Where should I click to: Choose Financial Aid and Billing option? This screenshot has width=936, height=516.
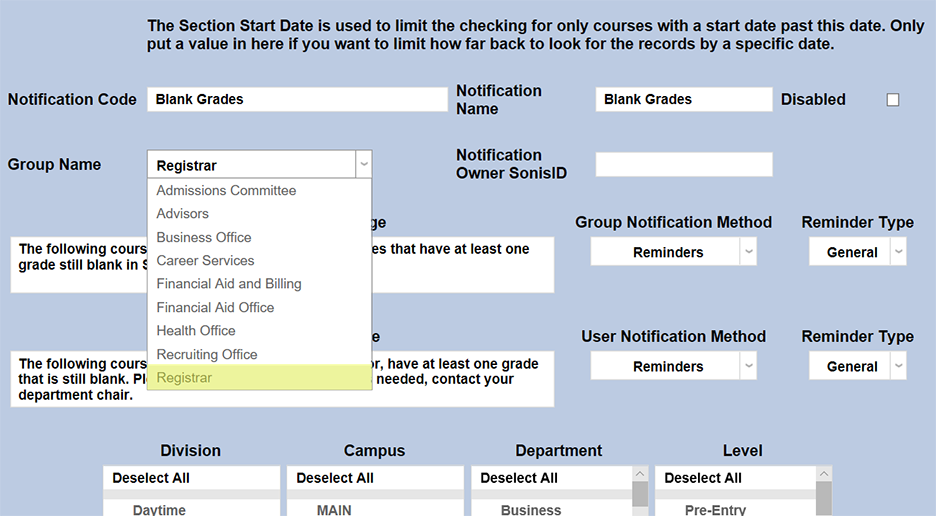click(229, 284)
